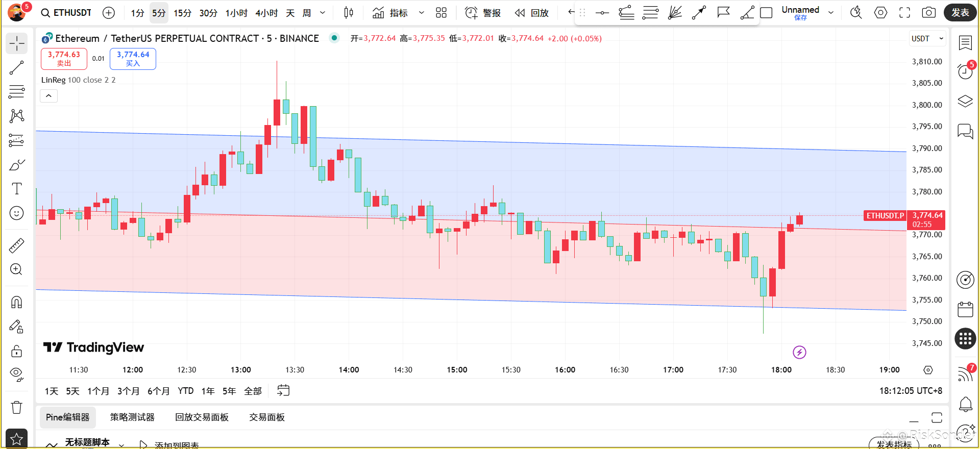Add a symbol to compare with the plus icon
This screenshot has height=449, width=980.
109,13
